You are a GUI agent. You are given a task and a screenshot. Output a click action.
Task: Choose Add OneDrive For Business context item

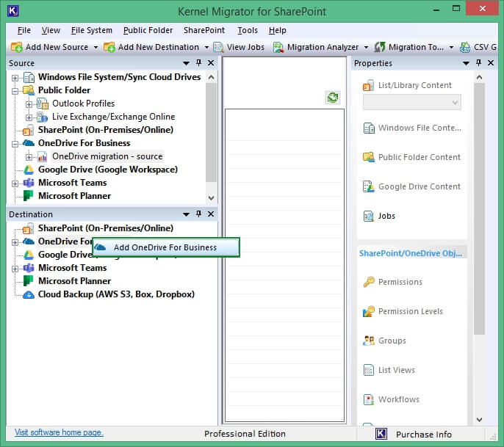(165, 247)
